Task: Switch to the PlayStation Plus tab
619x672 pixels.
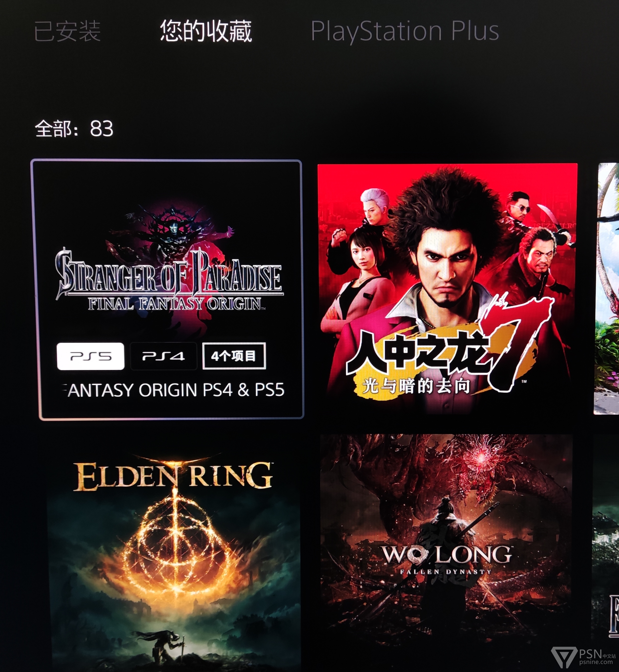Action: 405,31
